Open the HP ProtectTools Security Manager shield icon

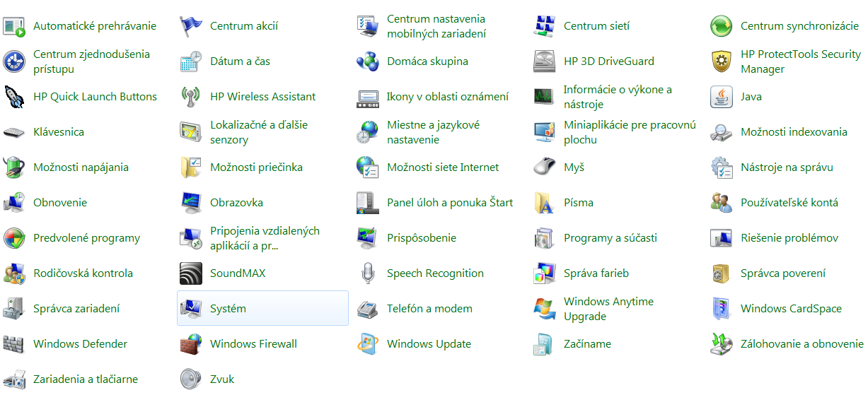(721, 61)
